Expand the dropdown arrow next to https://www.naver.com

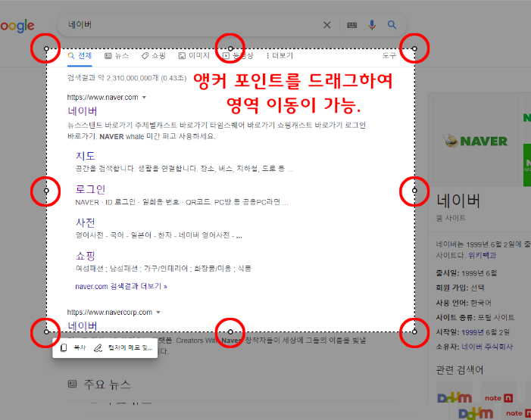point(144,98)
